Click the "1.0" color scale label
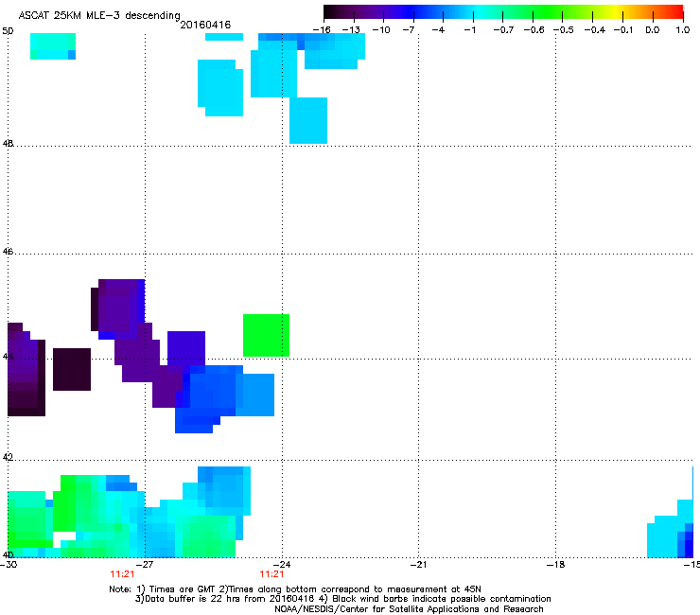Screen dimensions: 700x615 click(x=683, y=30)
